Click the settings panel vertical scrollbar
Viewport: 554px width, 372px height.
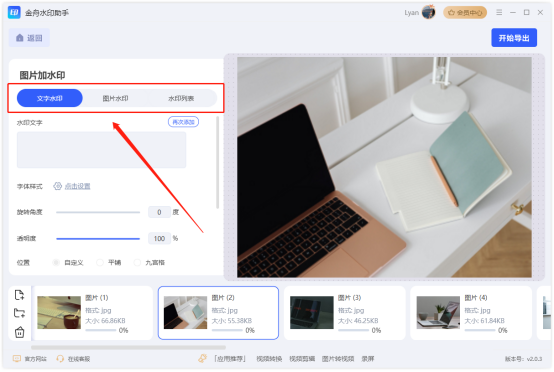pos(218,163)
